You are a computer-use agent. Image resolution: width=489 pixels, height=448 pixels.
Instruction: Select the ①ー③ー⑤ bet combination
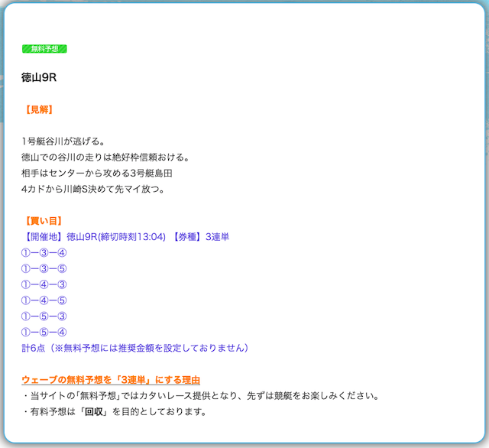(44, 269)
